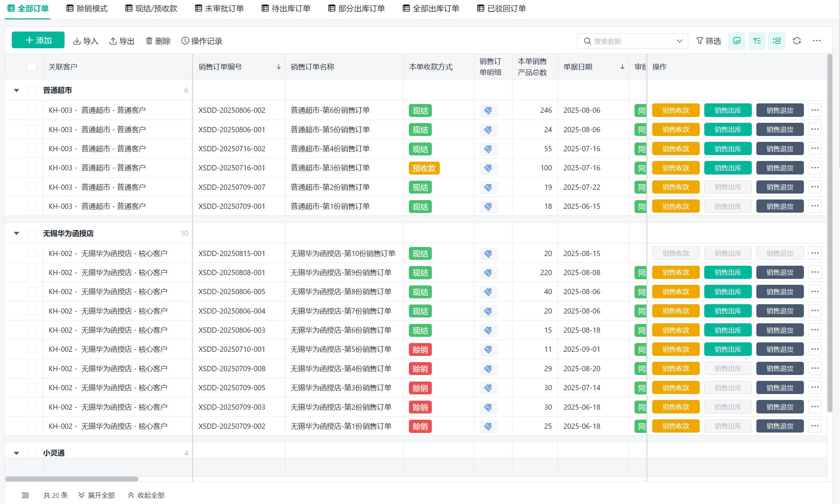Open the dropdown arrow in the search box
This screenshot has width=840, height=504.
pyautogui.click(x=679, y=41)
